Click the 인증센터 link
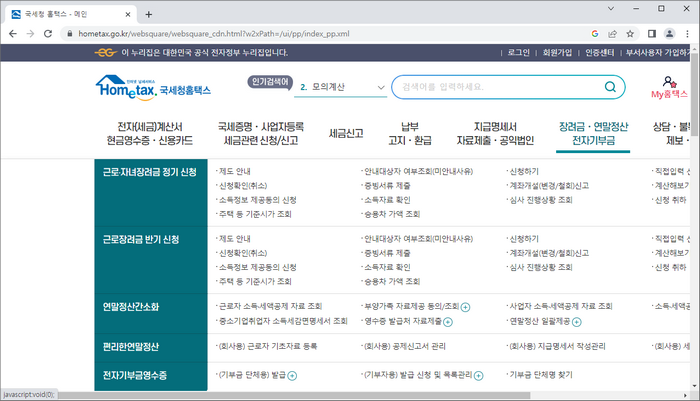 pyautogui.click(x=600, y=53)
